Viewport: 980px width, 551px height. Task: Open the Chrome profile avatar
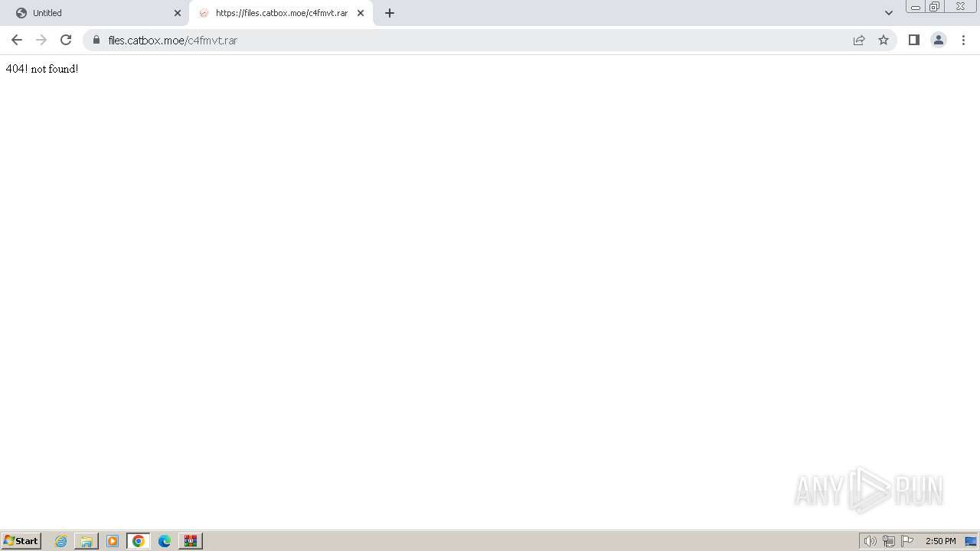click(939, 40)
